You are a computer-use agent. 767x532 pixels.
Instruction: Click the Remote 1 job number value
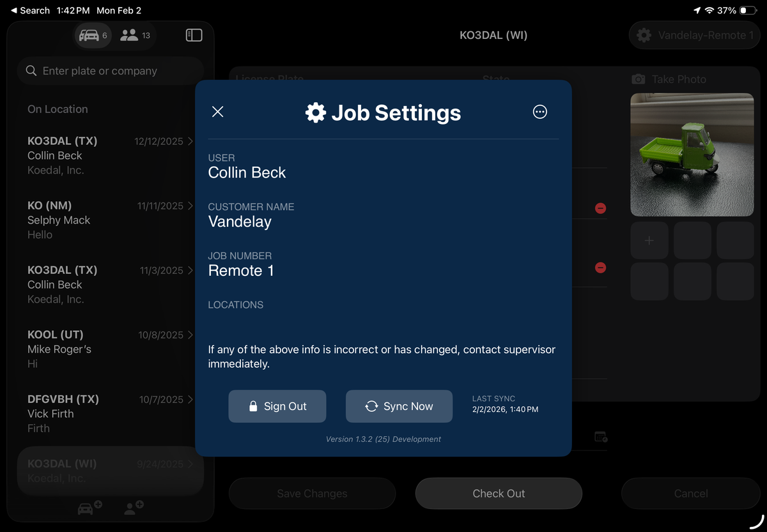(241, 271)
